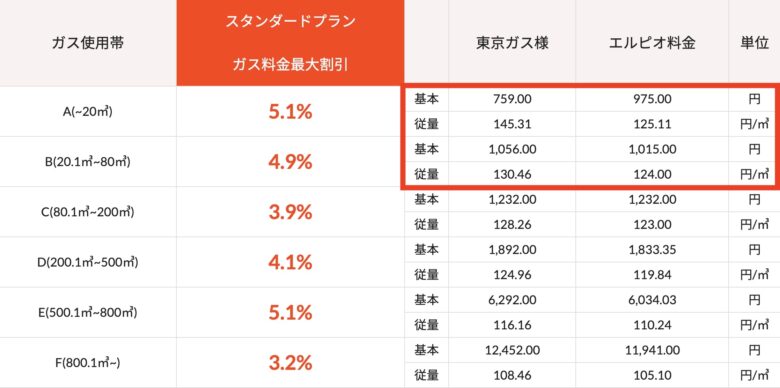Click the D(200.1㎥~500㎥) row label
The width and height of the screenshot is (780, 388).
[88, 263]
